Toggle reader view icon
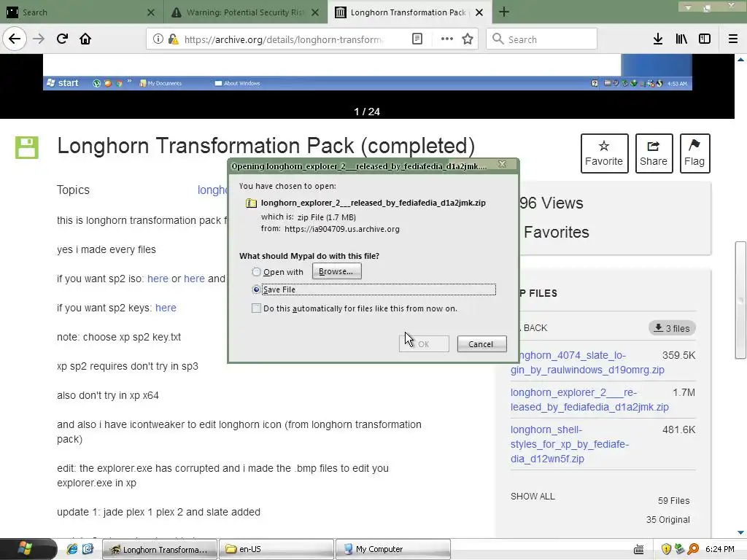747x560 pixels. 417,39
